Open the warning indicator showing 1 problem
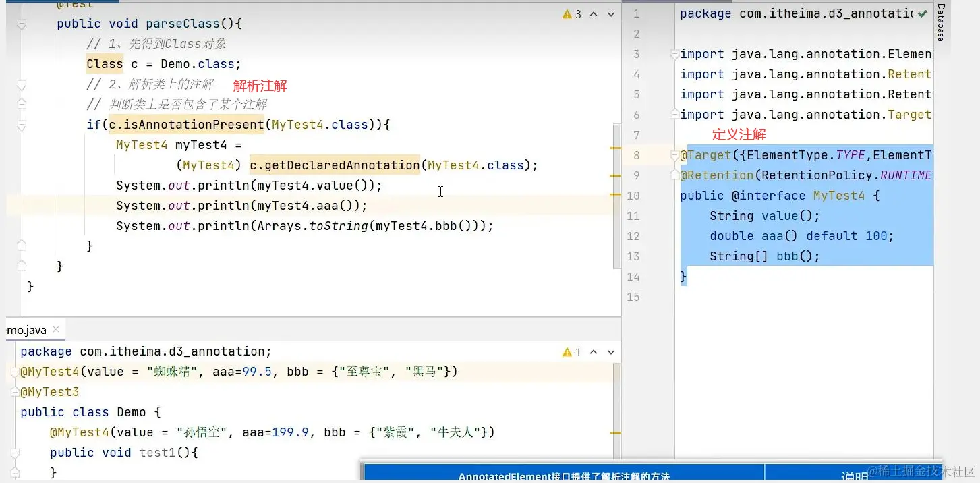 (x=572, y=352)
